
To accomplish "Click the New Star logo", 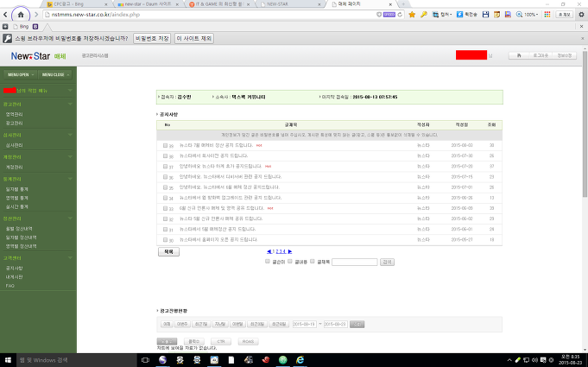I will pyautogui.click(x=30, y=56).
